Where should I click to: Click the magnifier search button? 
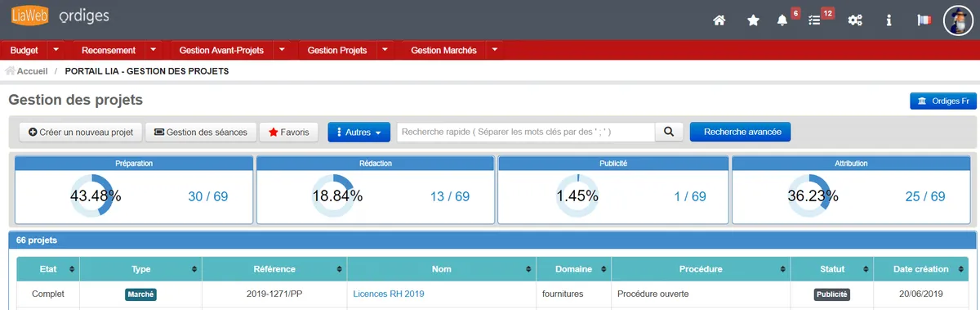click(x=669, y=132)
